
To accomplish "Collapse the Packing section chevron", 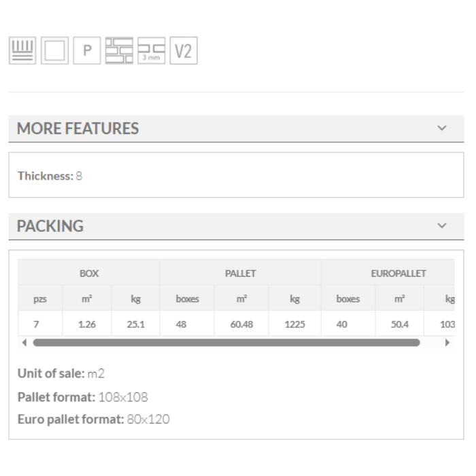I will pyautogui.click(x=443, y=226).
